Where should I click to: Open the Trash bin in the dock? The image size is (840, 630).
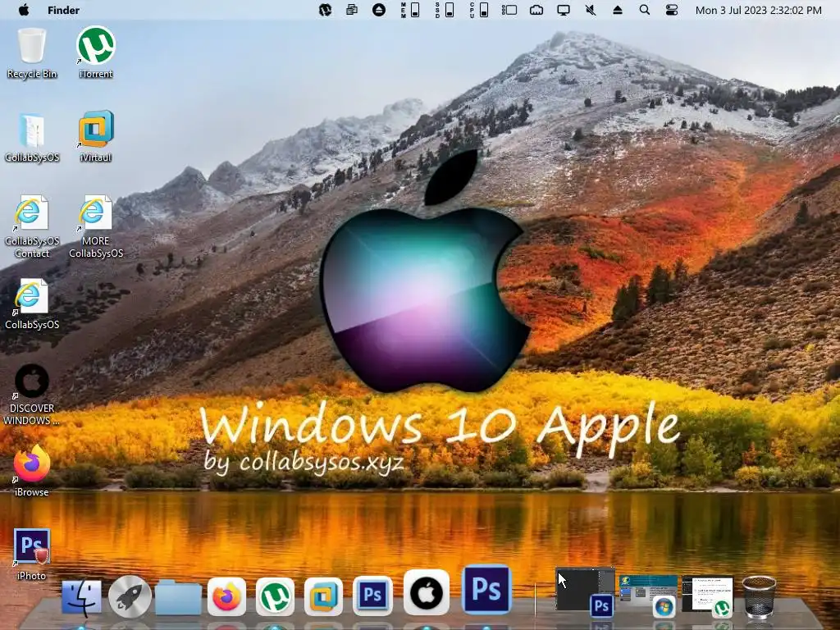759,597
